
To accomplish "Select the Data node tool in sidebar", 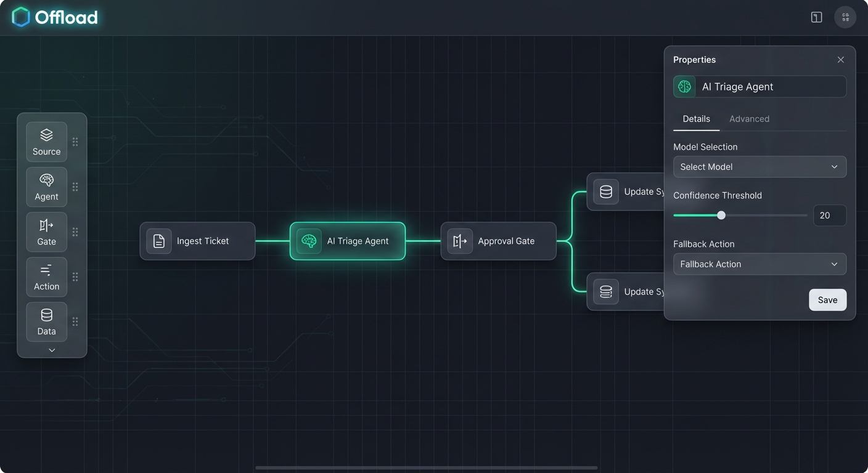I will [x=46, y=321].
